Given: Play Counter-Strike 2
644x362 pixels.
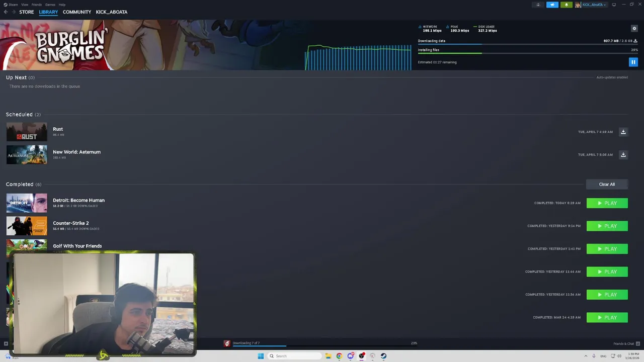Looking at the screenshot, I should (x=607, y=226).
